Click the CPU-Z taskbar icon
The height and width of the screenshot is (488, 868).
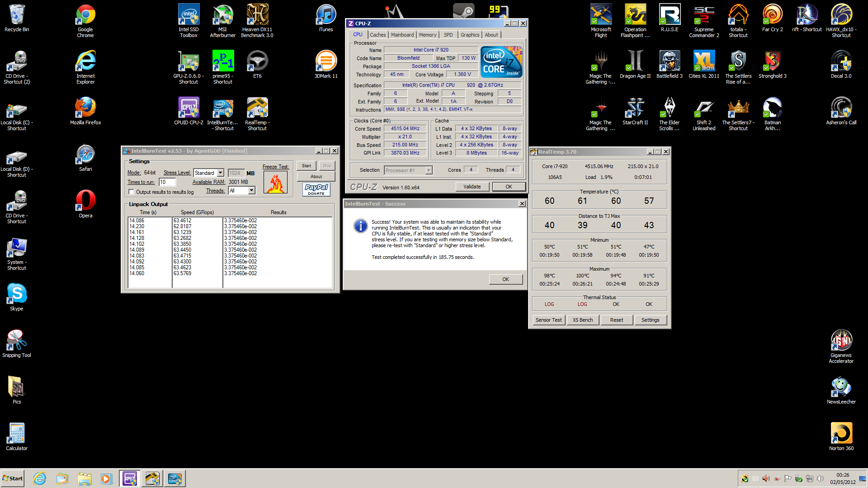point(130,479)
